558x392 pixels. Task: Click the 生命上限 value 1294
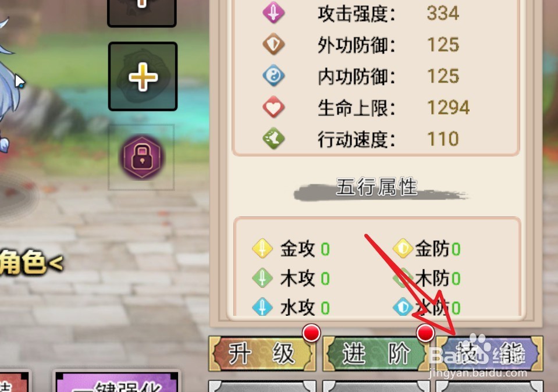pyautogui.click(x=449, y=108)
